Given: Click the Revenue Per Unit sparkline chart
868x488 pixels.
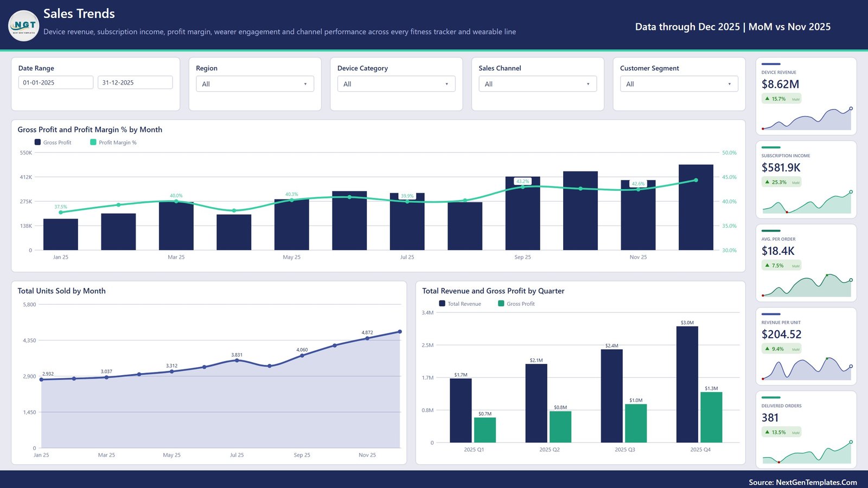Looking at the screenshot, I should click(x=807, y=369).
